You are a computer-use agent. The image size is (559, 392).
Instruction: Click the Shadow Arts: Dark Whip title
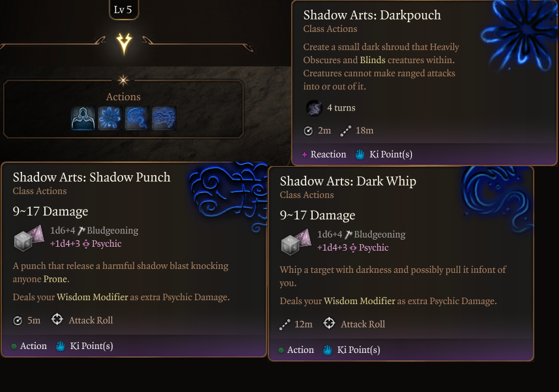348,181
